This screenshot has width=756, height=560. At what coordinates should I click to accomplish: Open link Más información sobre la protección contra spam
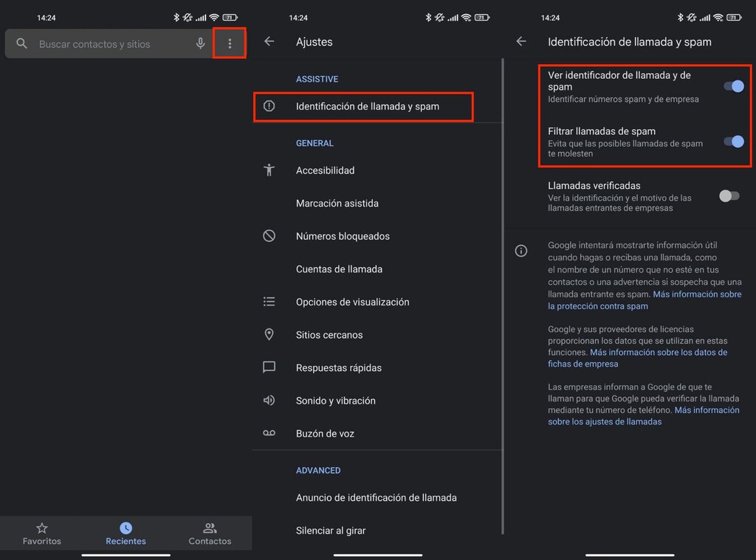tap(644, 300)
